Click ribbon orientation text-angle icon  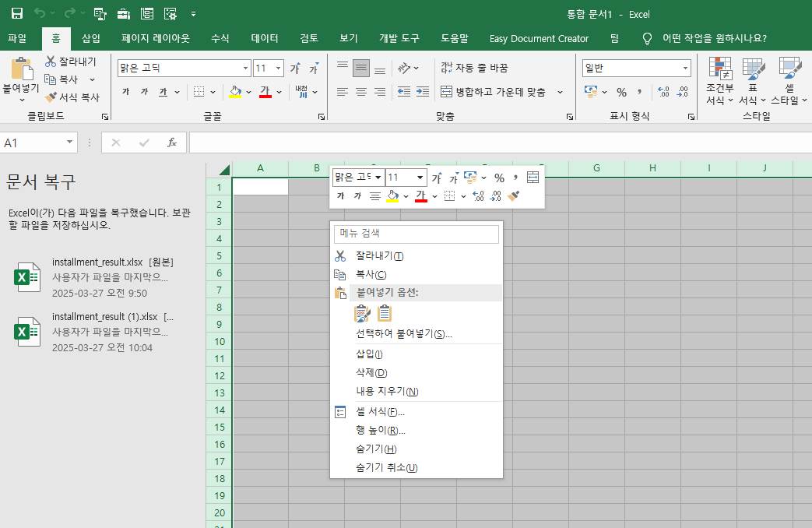click(404, 68)
